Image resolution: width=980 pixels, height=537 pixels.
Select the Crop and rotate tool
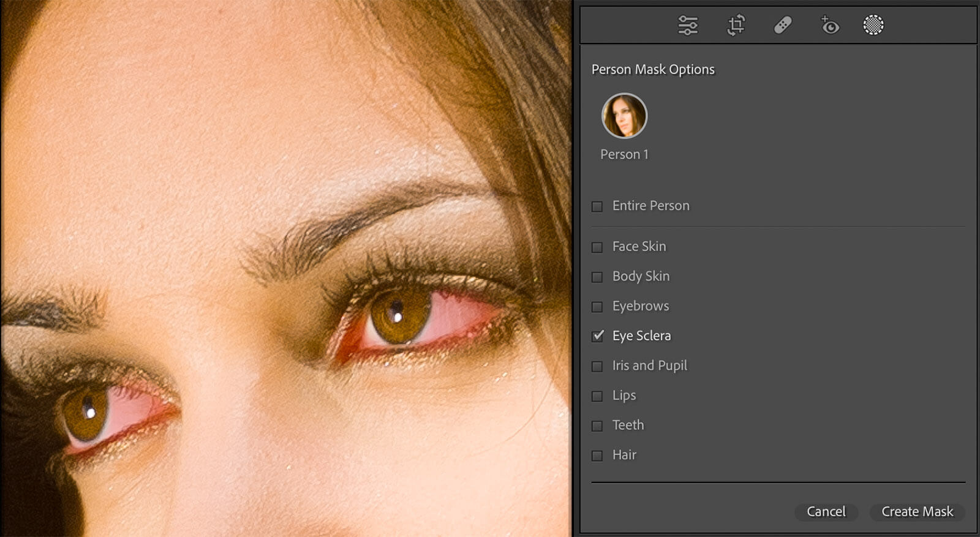coord(736,25)
